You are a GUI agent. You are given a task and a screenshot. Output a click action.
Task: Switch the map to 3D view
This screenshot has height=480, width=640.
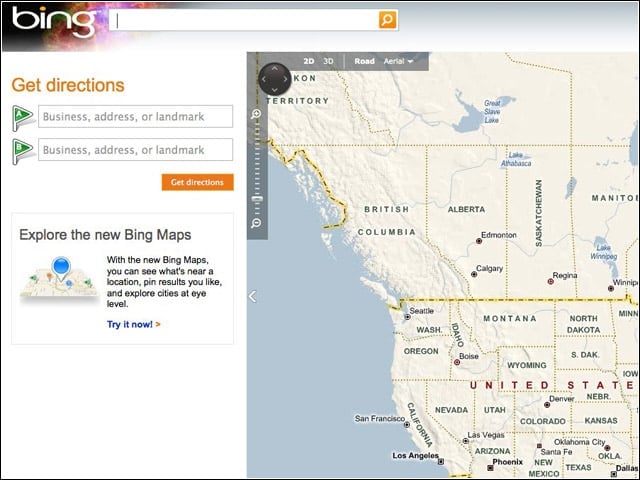click(328, 61)
